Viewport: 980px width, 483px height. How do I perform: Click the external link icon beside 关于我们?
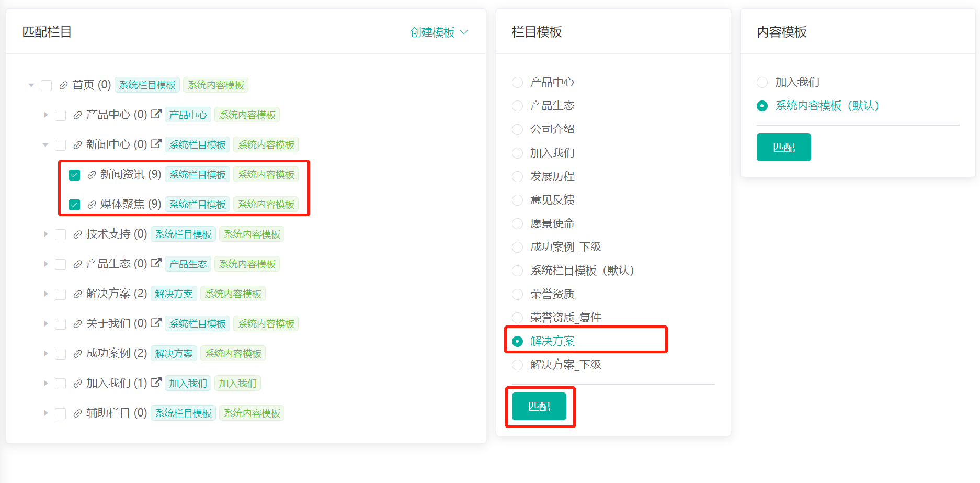pyautogui.click(x=156, y=323)
